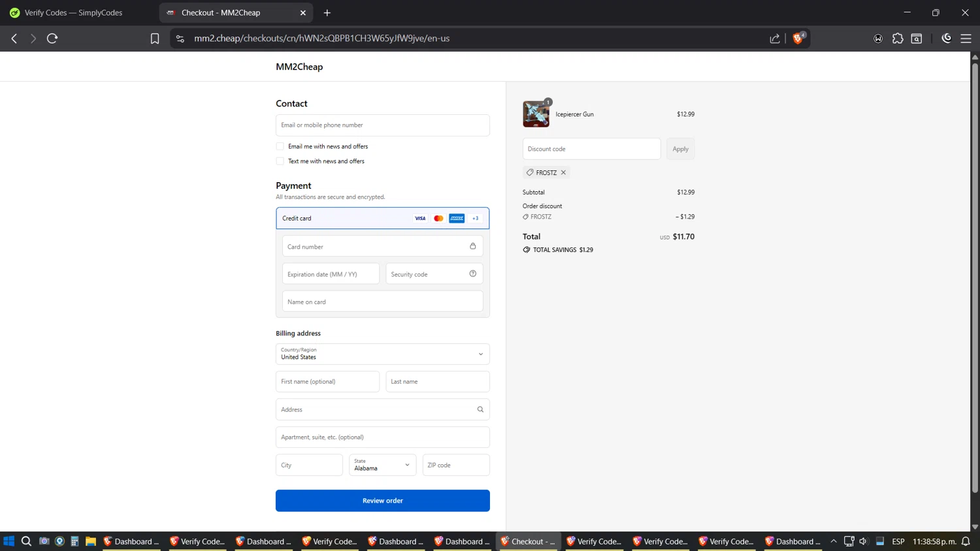Screen dimensions: 980x551
Task: Select the Checkout - MM2Cheap browser tab
Action: 236,12
